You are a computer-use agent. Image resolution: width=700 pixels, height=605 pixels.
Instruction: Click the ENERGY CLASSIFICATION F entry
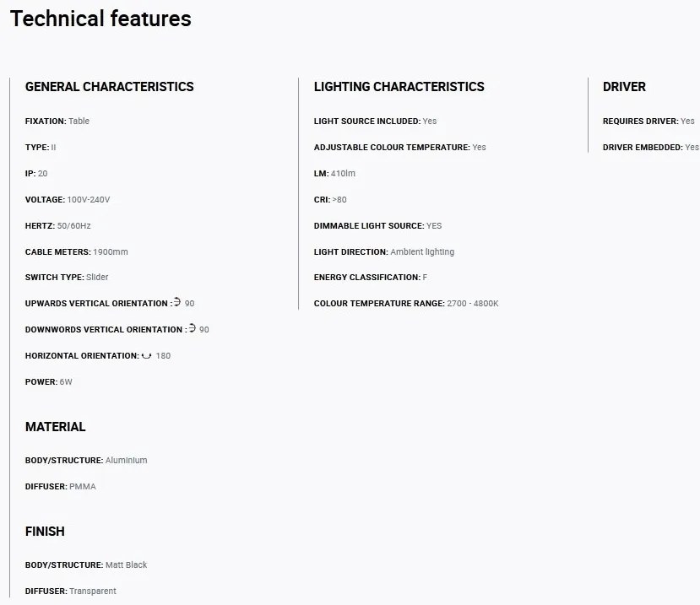tap(371, 277)
